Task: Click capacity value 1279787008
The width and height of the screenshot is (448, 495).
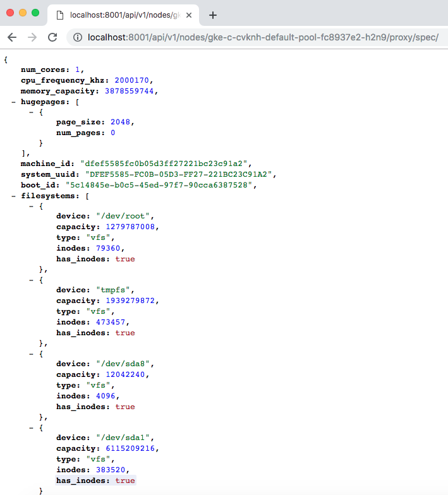Action: coord(130,227)
